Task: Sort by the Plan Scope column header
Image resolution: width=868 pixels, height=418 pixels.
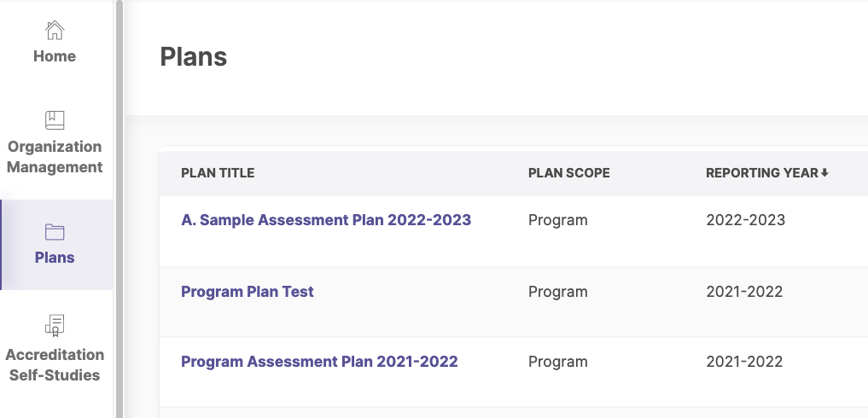Action: 569,172
